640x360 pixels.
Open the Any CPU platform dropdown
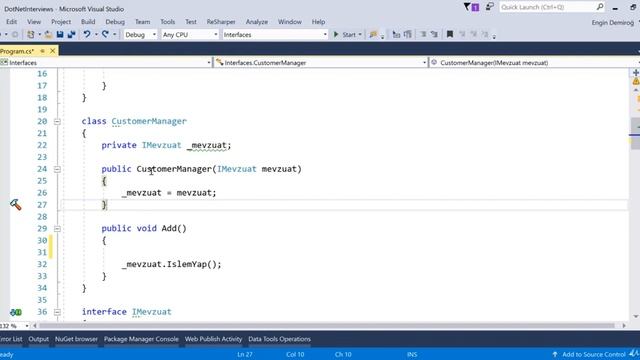point(190,35)
